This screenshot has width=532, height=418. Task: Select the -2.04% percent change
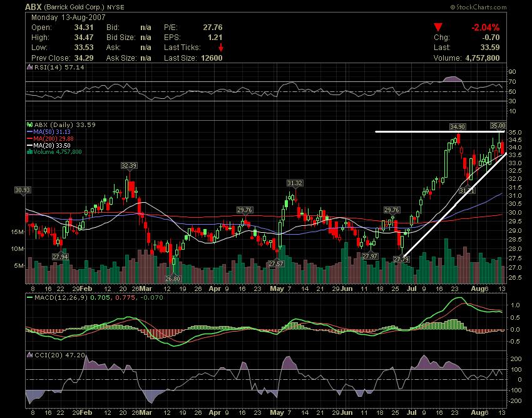[486, 28]
